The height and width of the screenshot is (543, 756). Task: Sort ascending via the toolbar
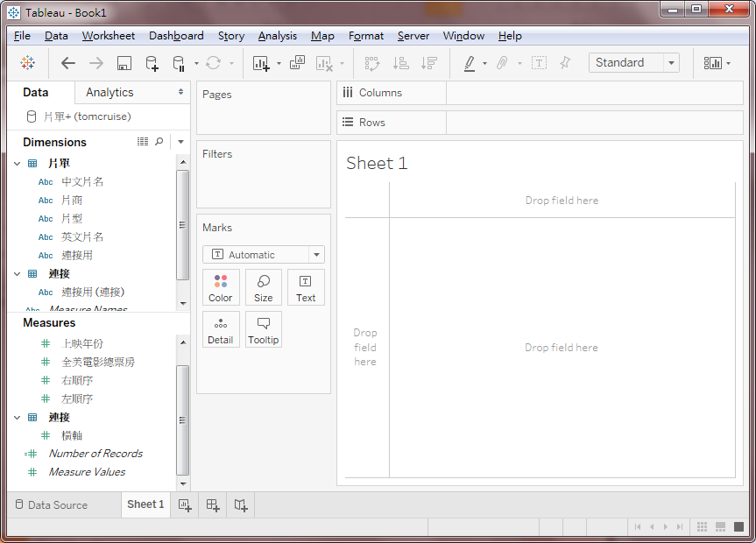pos(400,63)
